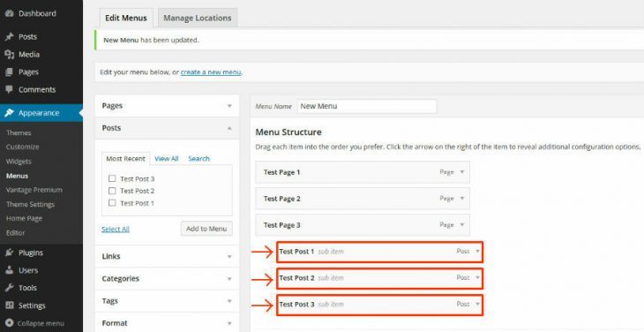Click the Plugins plug icon
The image size is (644, 332).
point(9,253)
